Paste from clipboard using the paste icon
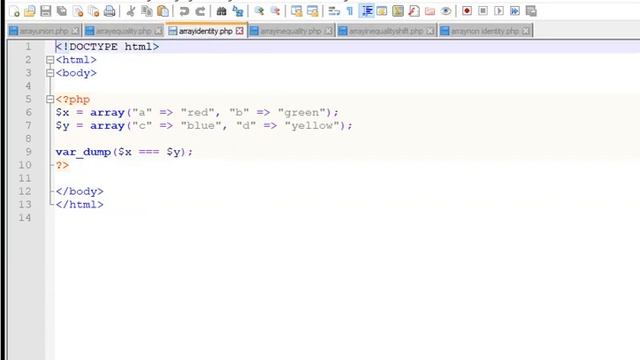This screenshot has width=640, height=360. 163,11
